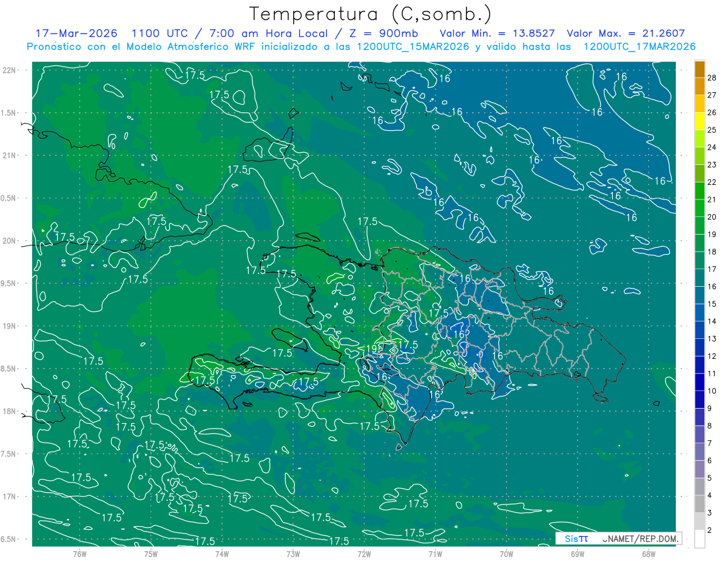Click the '19' contour label on the map
This screenshot has height=562, width=728.
(x=372, y=348)
